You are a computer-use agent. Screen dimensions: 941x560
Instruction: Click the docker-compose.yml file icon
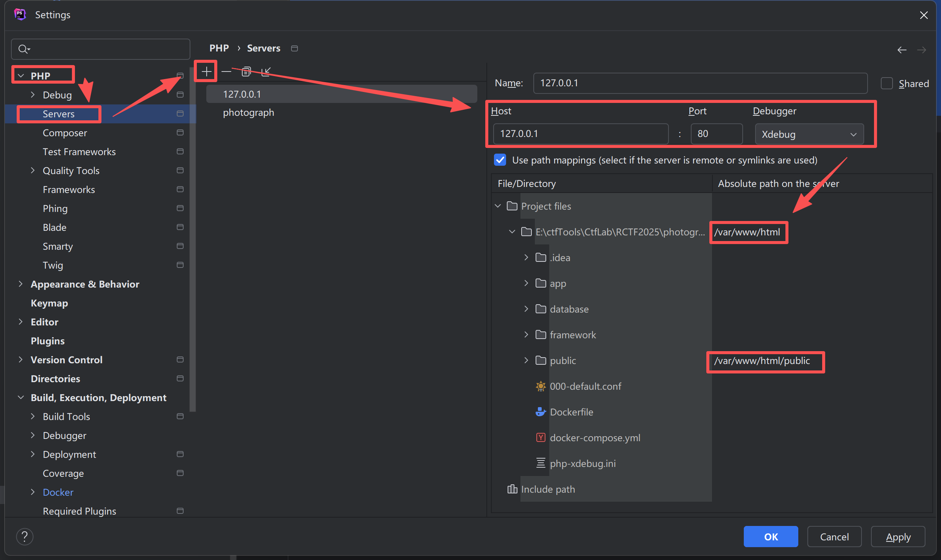pyautogui.click(x=541, y=438)
